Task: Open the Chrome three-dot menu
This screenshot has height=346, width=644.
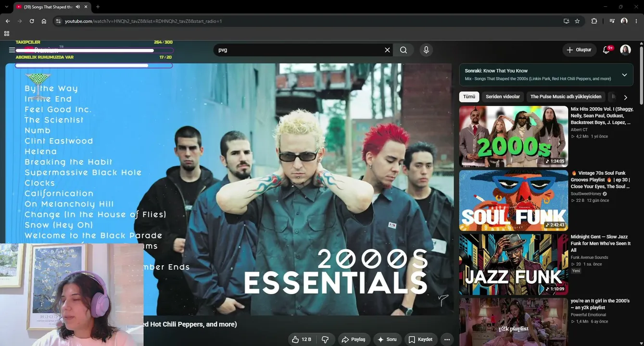Action: point(637,21)
